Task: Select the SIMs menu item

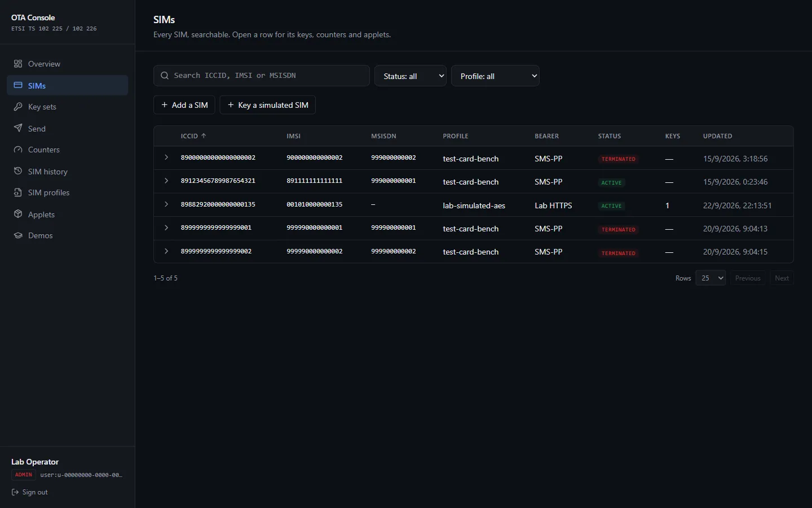Action: click(x=68, y=85)
